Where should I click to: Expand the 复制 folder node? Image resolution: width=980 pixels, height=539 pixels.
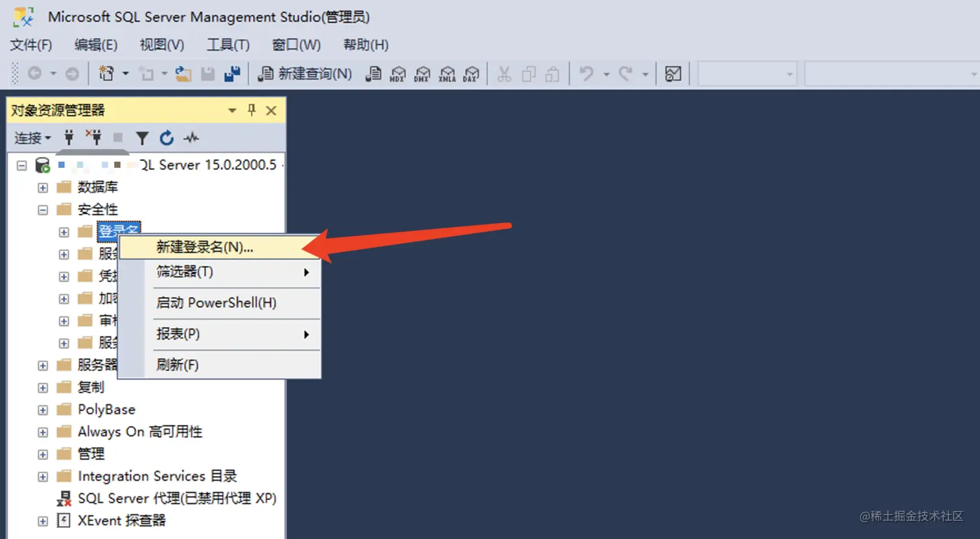tap(43, 388)
